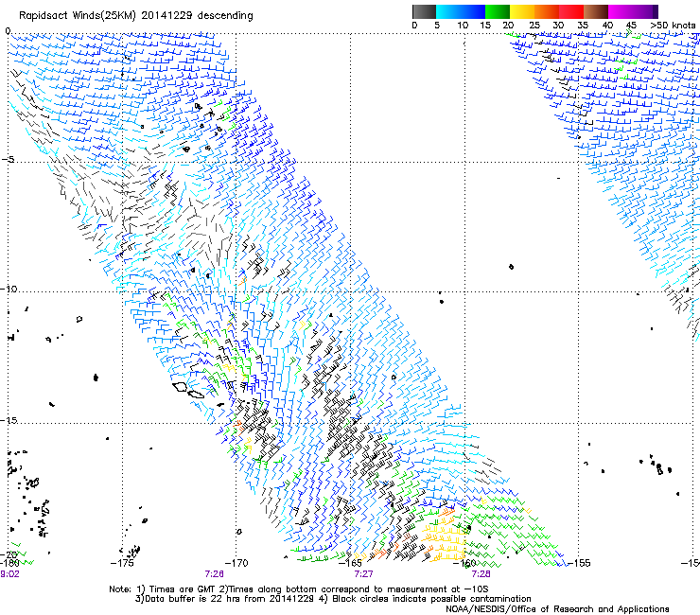The height and width of the screenshot is (615, 700).
Task: Click the red 30-35 knots legend swatch
Action: point(571,11)
